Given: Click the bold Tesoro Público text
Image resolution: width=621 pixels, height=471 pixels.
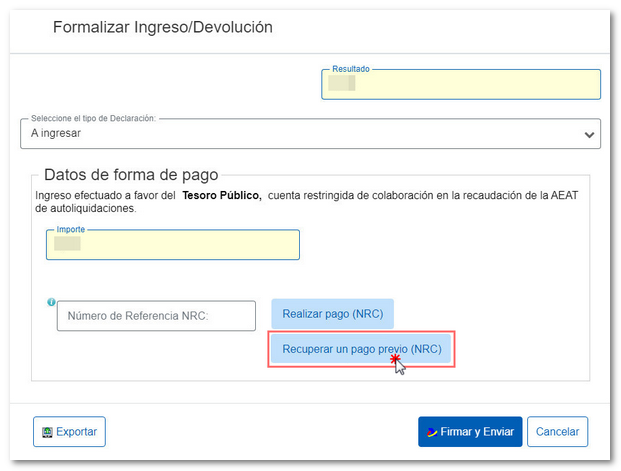Looking at the screenshot, I should [x=222, y=195].
